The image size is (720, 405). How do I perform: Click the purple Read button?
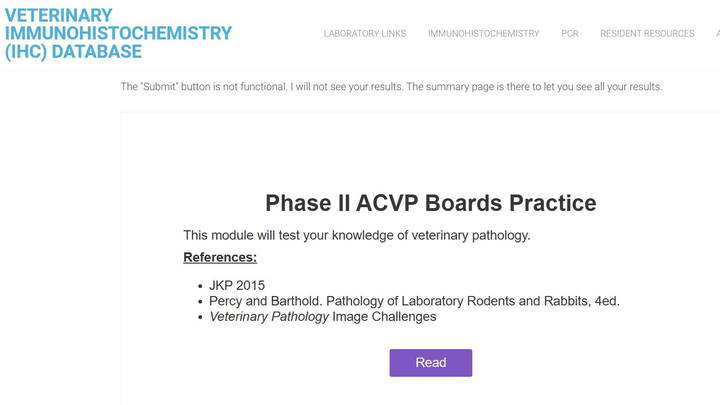coord(430,362)
